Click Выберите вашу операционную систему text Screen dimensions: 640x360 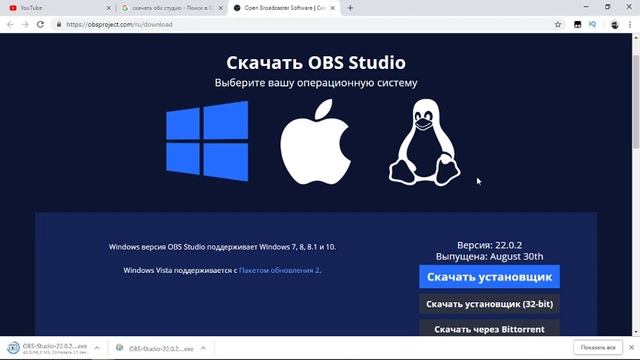[x=316, y=83]
